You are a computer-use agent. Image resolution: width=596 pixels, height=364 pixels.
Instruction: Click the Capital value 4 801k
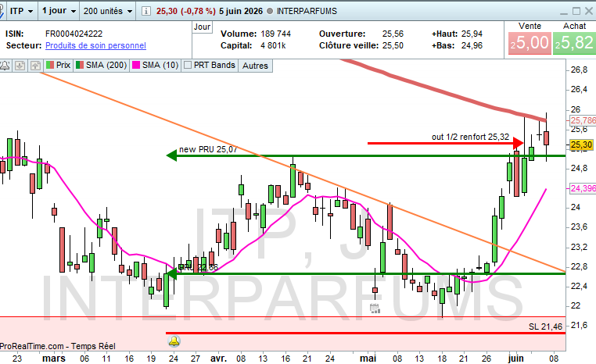[273, 45]
